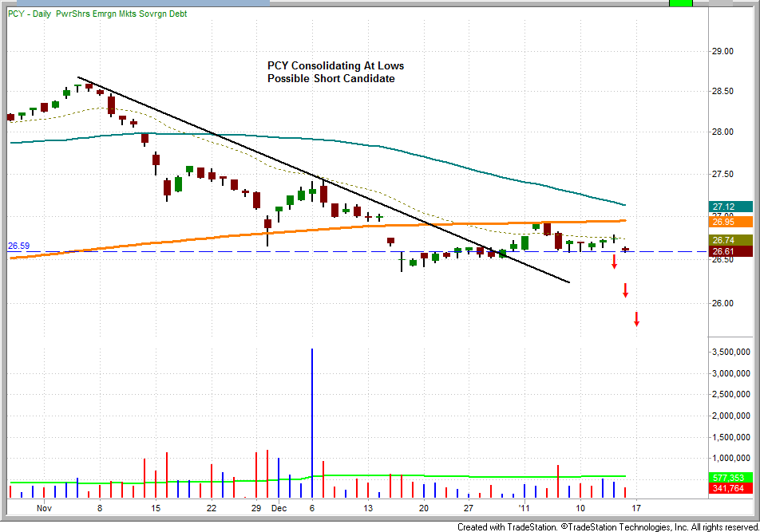Click the 3,500,000 volume axis label

click(x=731, y=352)
